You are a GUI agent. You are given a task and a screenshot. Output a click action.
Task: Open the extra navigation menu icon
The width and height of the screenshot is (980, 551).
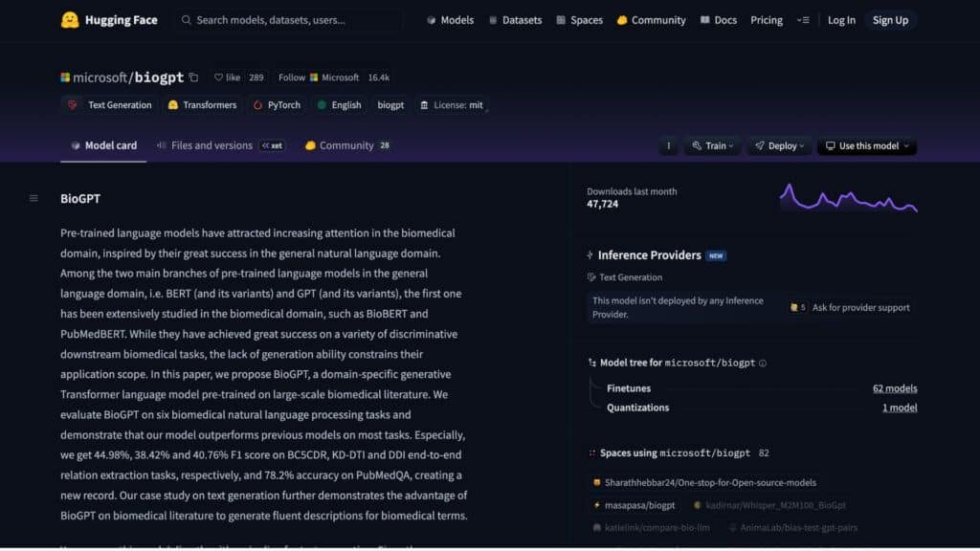pos(803,20)
